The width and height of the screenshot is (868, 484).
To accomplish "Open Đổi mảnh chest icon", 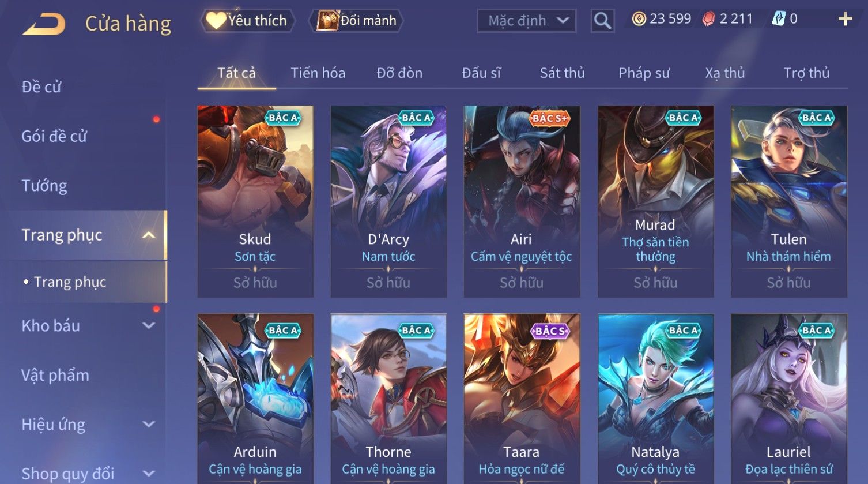I will point(327,21).
